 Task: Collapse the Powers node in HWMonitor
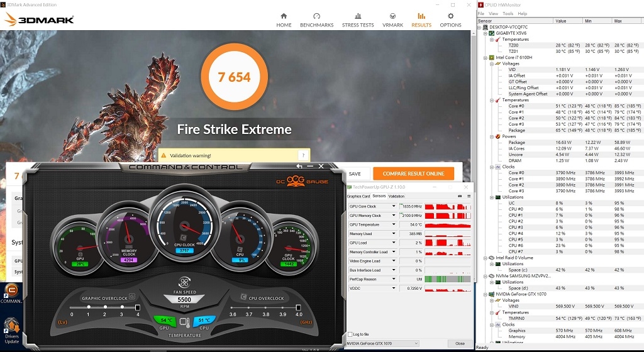(x=492, y=136)
